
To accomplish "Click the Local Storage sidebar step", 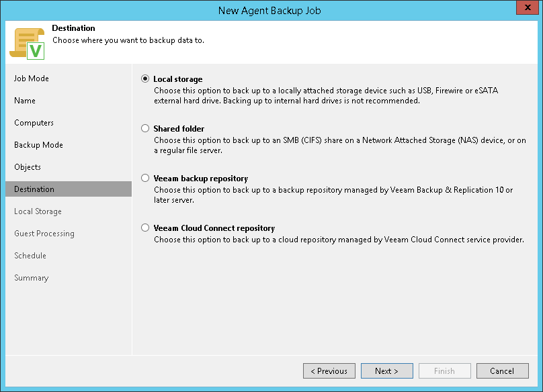I will [38, 211].
